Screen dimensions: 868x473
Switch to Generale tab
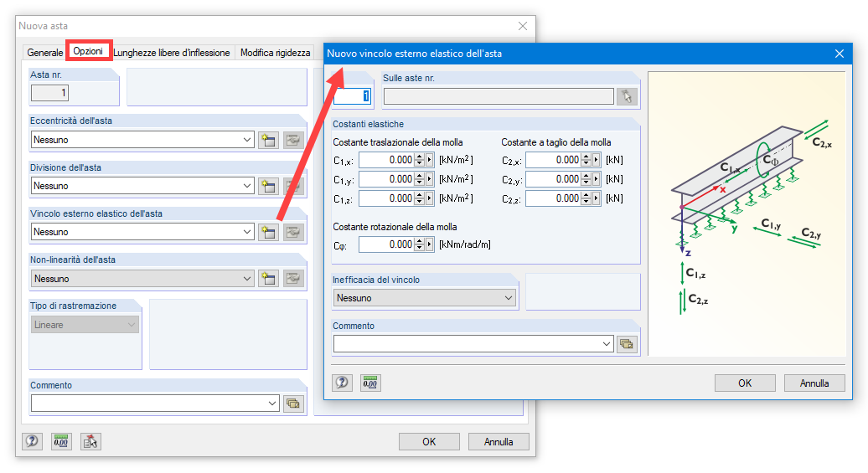point(45,53)
